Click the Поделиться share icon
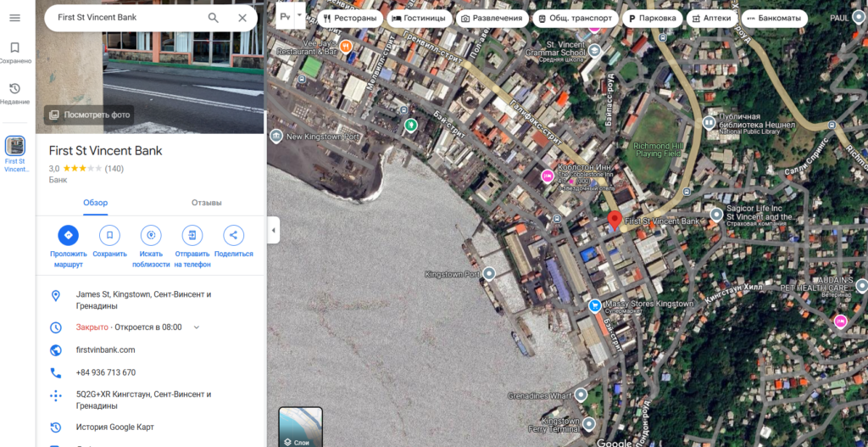This screenshot has width=868, height=447. tap(234, 236)
